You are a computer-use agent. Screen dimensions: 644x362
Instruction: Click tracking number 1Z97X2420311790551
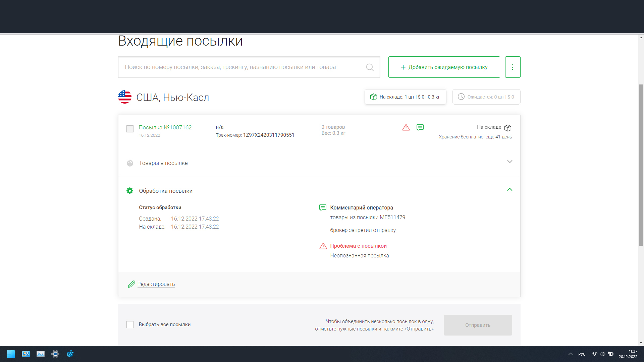tap(269, 135)
